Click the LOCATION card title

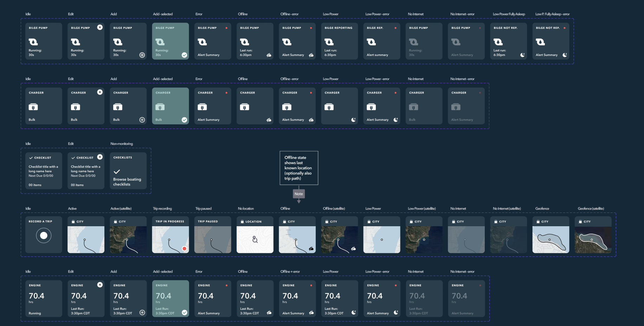pos(253,222)
